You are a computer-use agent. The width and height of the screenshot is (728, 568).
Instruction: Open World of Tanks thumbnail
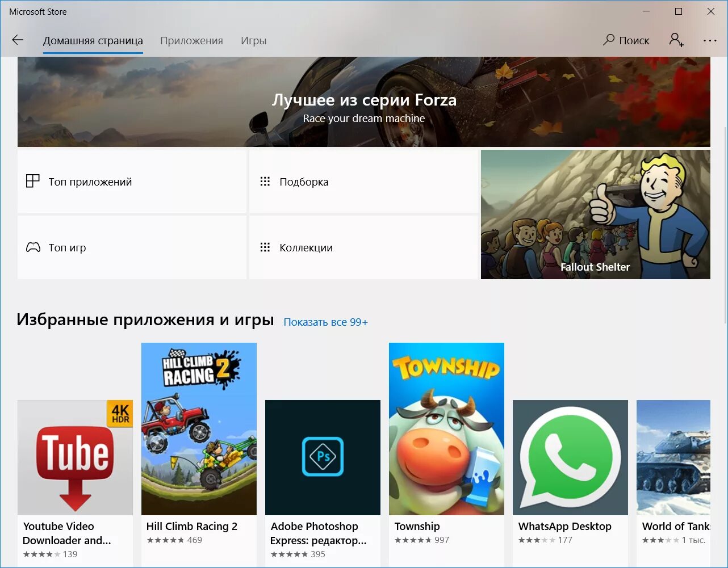pyautogui.click(x=673, y=457)
